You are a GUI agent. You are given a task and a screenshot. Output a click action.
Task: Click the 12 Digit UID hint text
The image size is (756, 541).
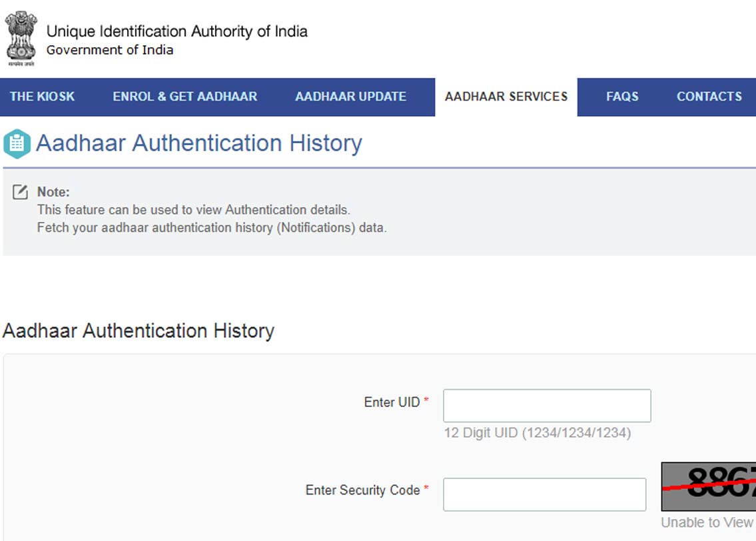point(537,433)
